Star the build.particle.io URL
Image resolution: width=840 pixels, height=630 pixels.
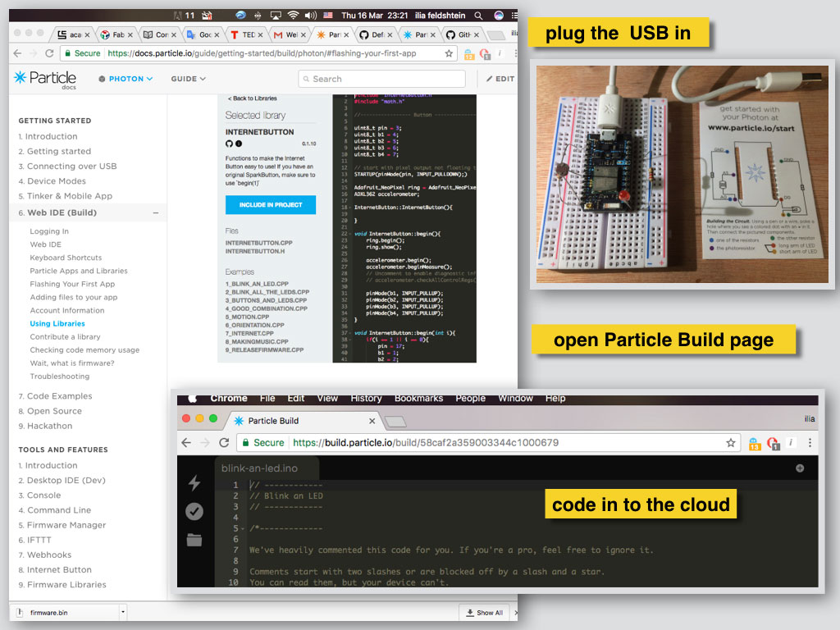(x=731, y=442)
